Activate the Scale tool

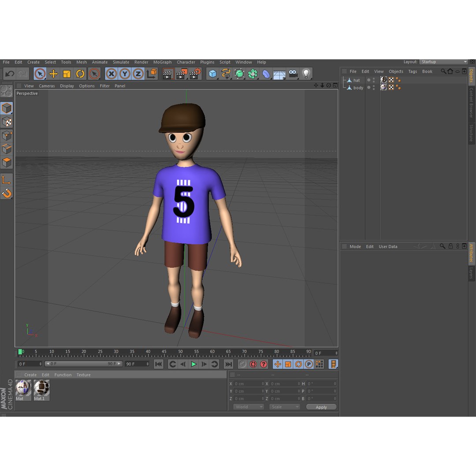pyautogui.click(x=67, y=74)
